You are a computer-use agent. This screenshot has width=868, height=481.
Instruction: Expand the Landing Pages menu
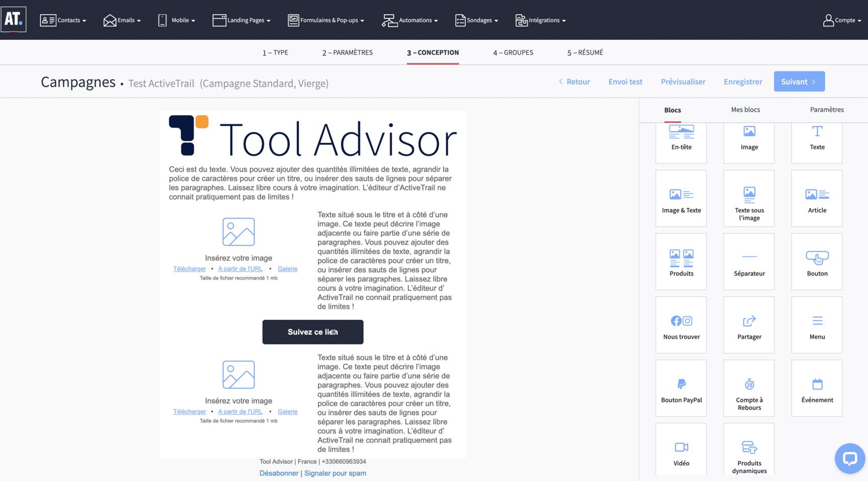tap(242, 20)
